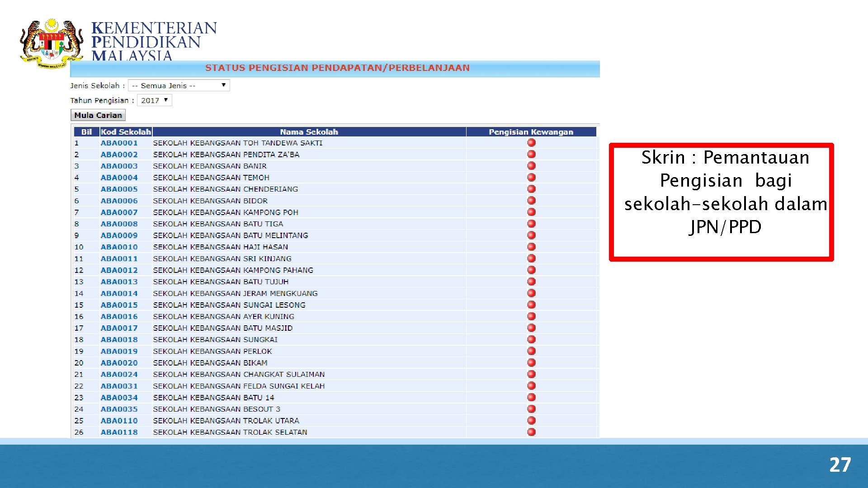Select text SEKOLAH KEBANGSAAN PERLOK
Viewport: 868px width, 488px height.
(212, 351)
